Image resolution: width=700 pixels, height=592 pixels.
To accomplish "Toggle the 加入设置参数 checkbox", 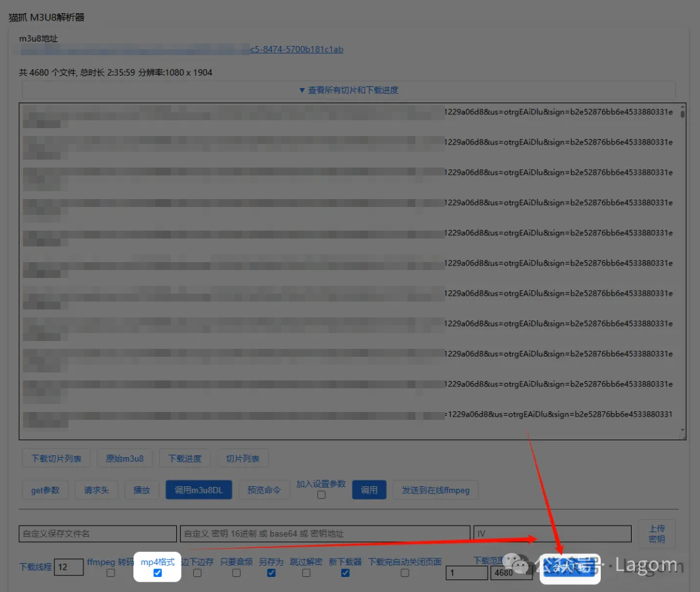I will (x=321, y=495).
